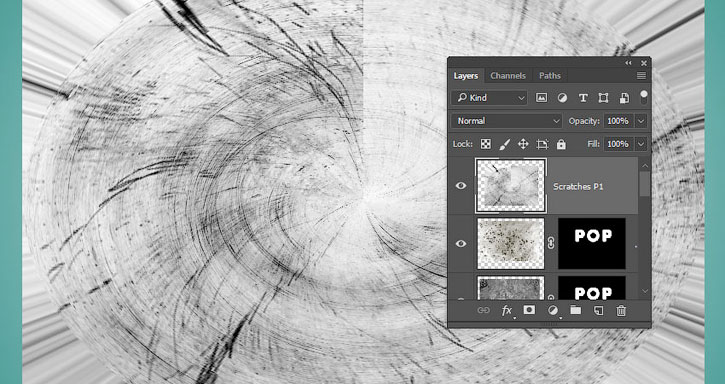
Task: Click the layers list scroll down arrow
Action: (645, 291)
